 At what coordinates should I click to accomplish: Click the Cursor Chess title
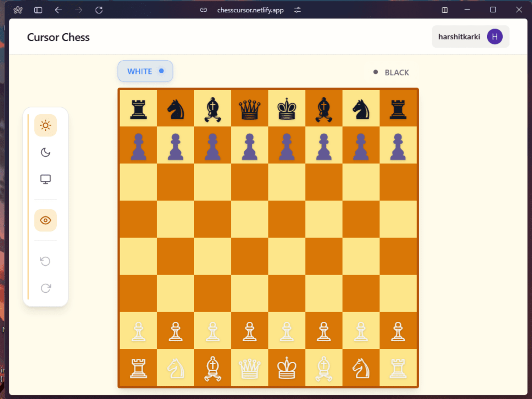[x=58, y=37]
